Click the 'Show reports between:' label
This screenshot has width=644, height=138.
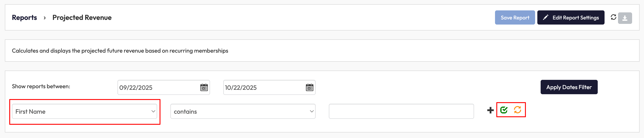click(x=41, y=86)
